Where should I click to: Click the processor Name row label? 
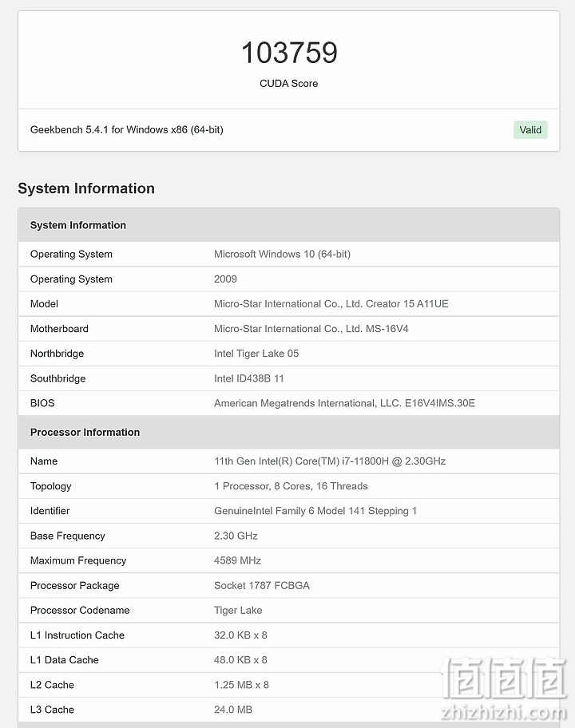pos(44,461)
